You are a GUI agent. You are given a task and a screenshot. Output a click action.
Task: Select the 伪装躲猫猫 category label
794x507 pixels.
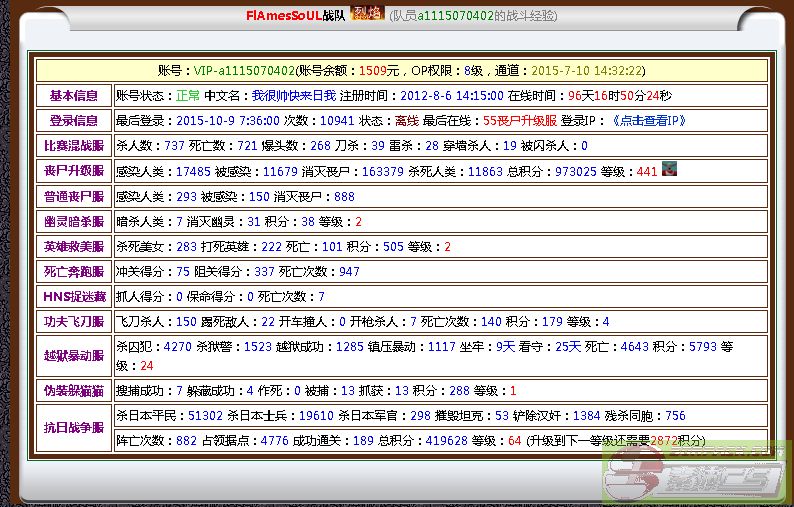[x=74, y=391]
